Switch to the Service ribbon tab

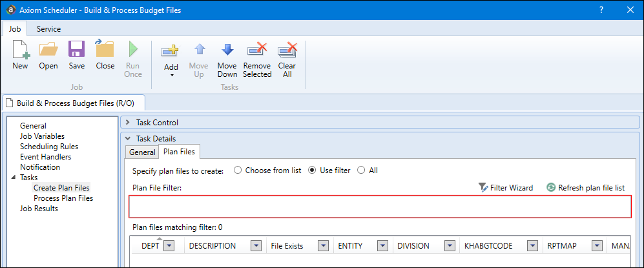coord(48,29)
